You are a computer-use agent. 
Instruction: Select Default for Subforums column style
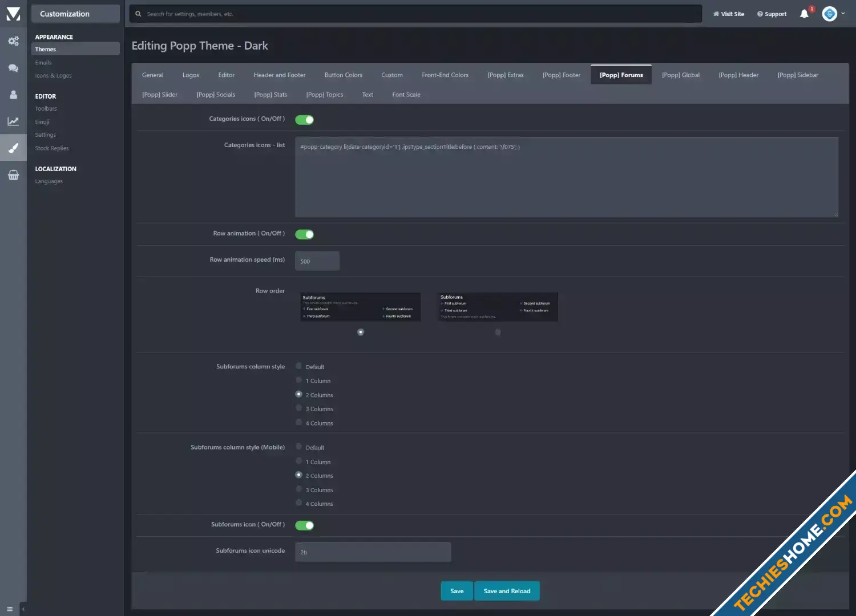coord(298,366)
